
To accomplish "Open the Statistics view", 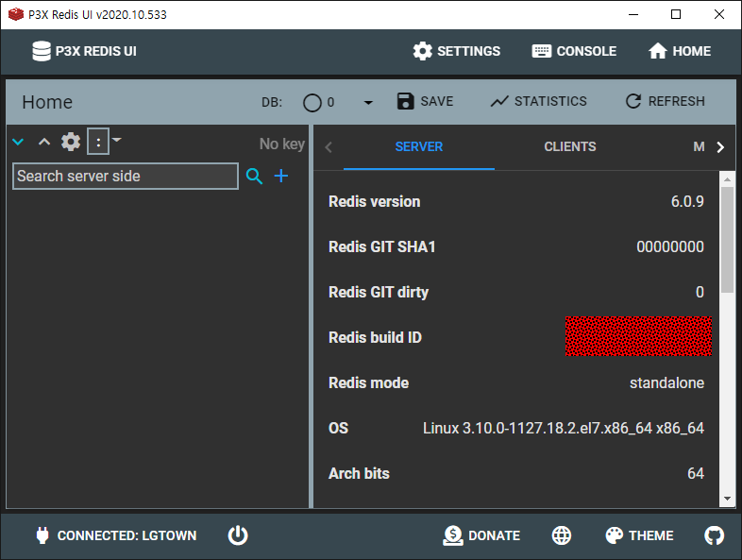I will [538, 101].
